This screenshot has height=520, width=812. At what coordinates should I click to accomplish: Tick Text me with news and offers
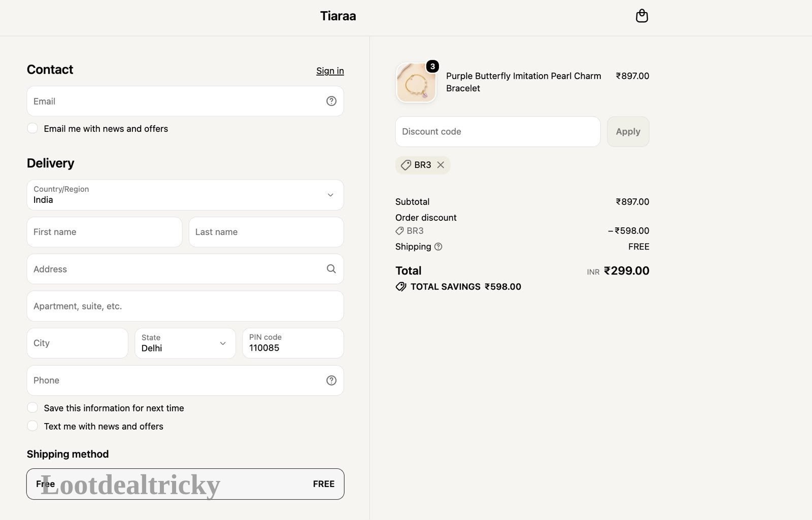(32, 426)
